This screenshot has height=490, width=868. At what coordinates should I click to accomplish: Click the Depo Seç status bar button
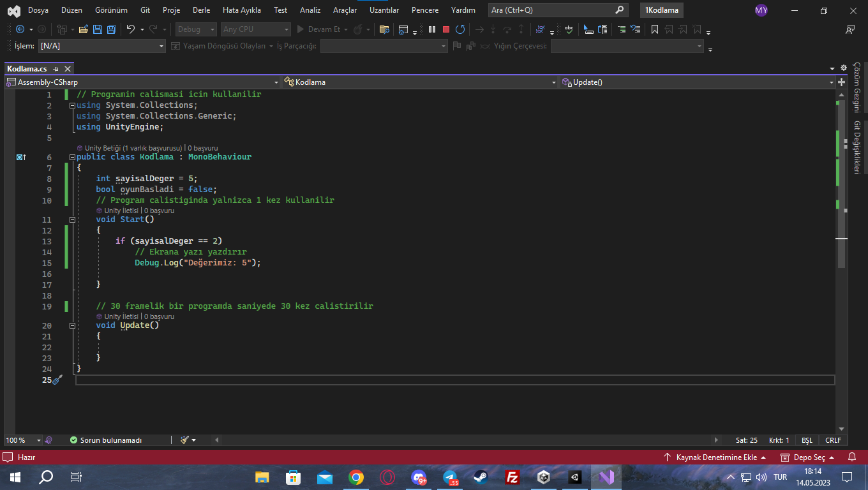[809, 457]
